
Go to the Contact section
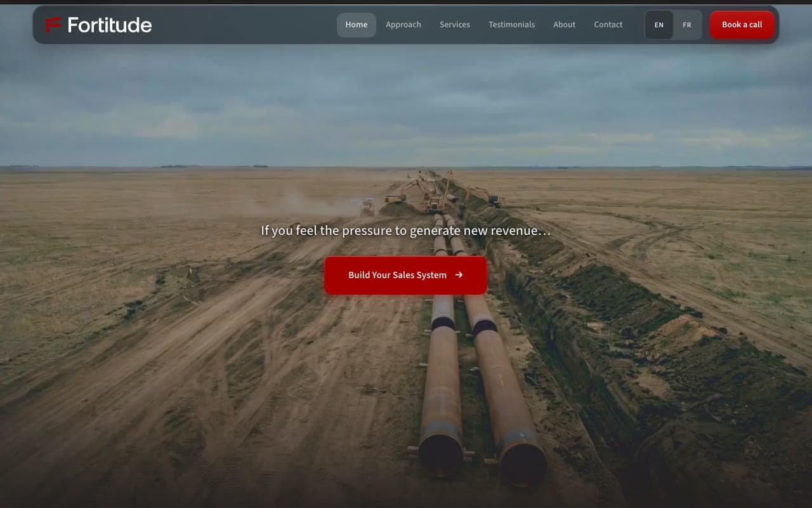pyautogui.click(x=608, y=25)
